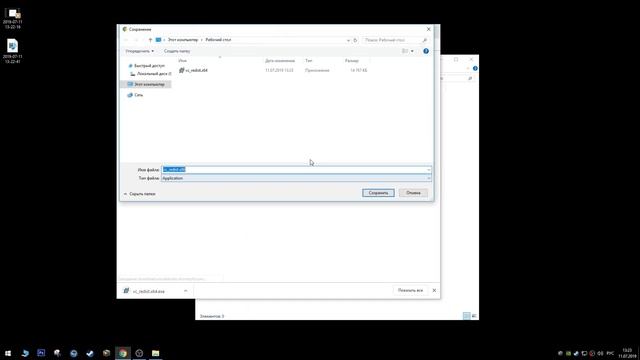640x360 pixels.
Task: Sort by the Имя column header
Action: point(182,60)
